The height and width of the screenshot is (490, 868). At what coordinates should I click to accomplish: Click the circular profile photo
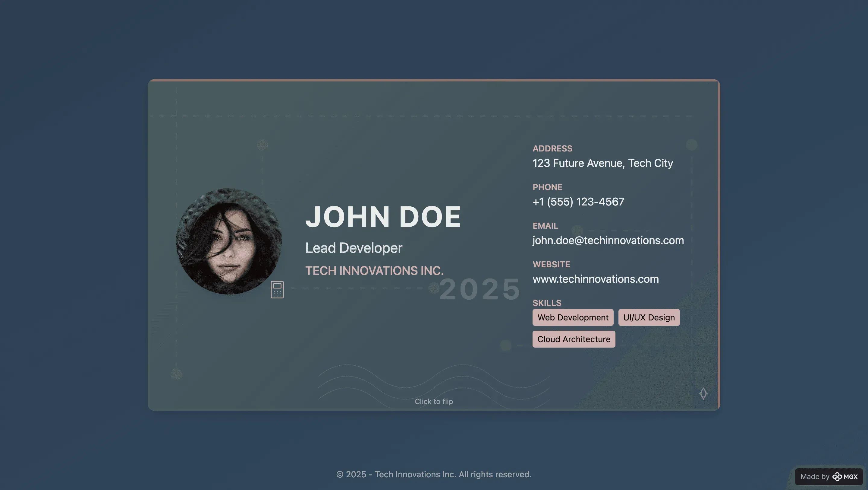pos(229,241)
